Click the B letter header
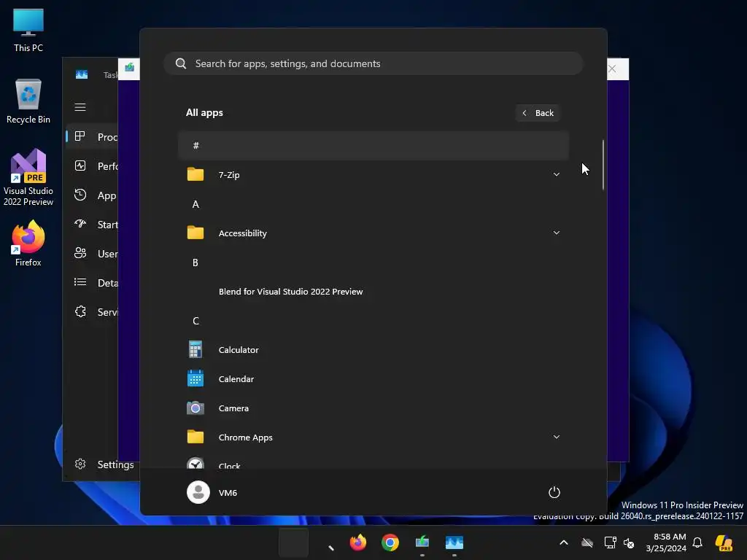The height and width of the screenshot is (560, 747). click(x=196, y=262)
